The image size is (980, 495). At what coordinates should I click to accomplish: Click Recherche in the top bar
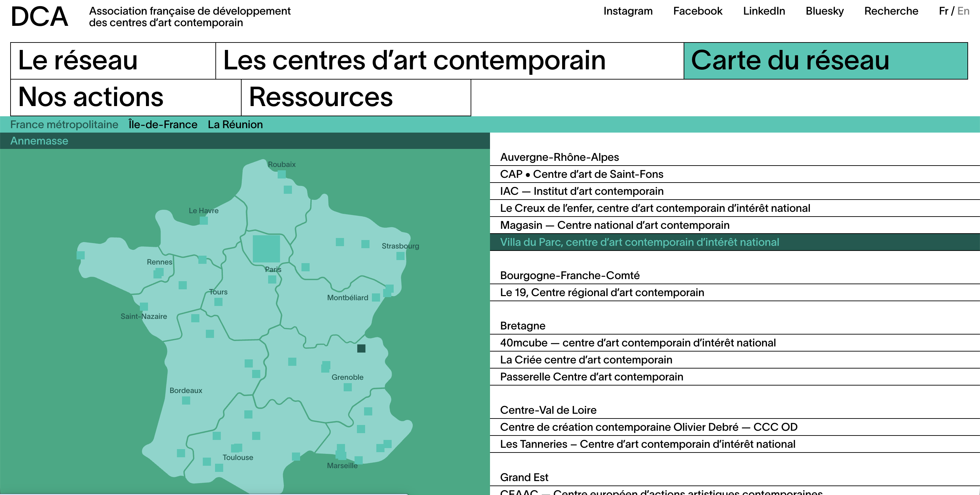click(891, 11)
